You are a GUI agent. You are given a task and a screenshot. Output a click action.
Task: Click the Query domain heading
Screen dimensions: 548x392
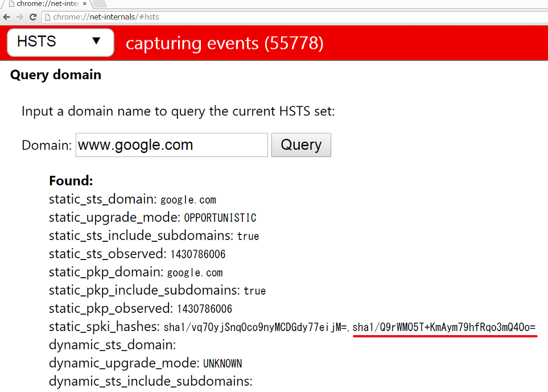56,75
